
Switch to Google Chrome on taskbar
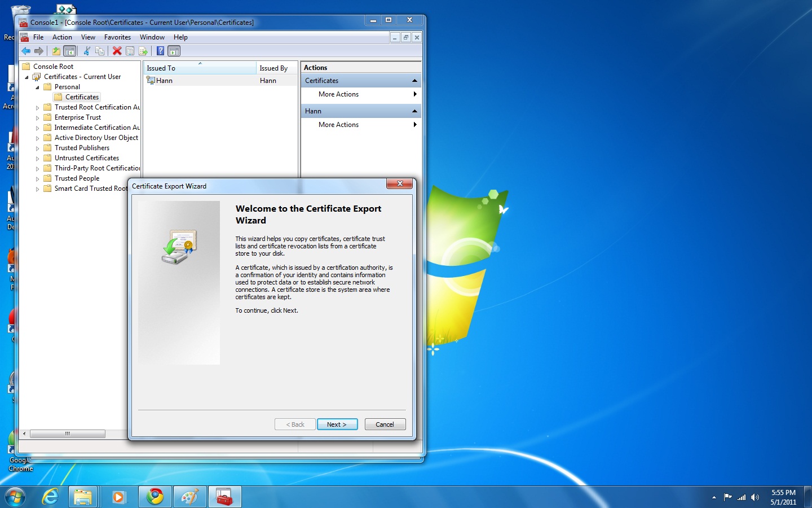click(x=155, y=497)
